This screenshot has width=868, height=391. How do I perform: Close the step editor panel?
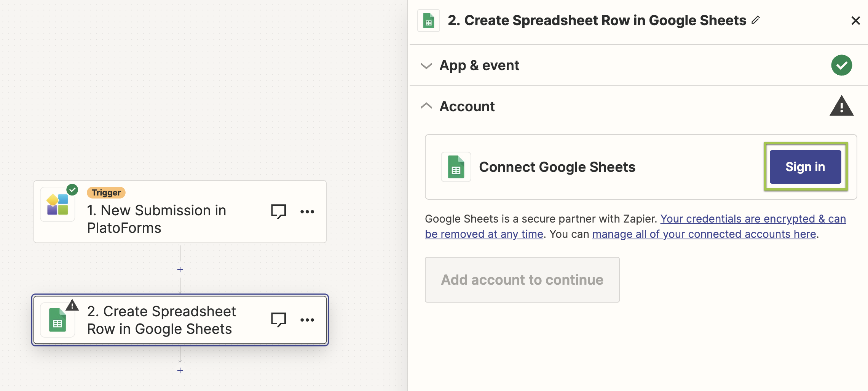point(855,21)
